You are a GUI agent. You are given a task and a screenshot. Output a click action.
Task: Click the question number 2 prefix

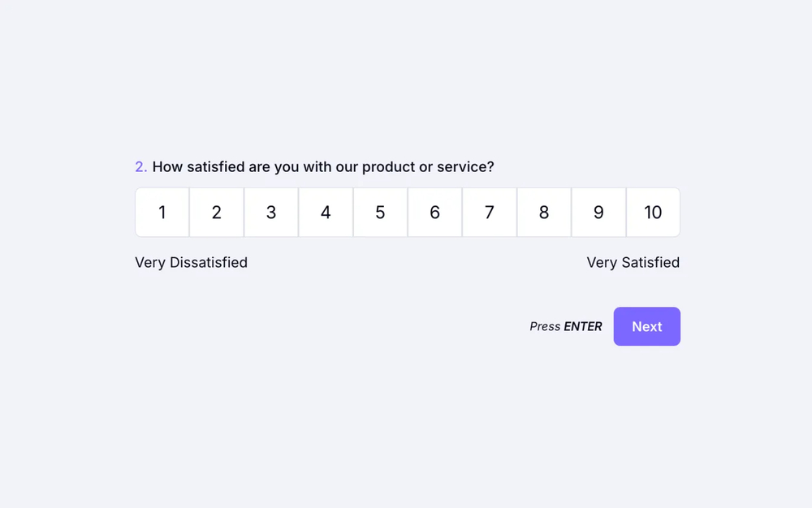[139, 166]
